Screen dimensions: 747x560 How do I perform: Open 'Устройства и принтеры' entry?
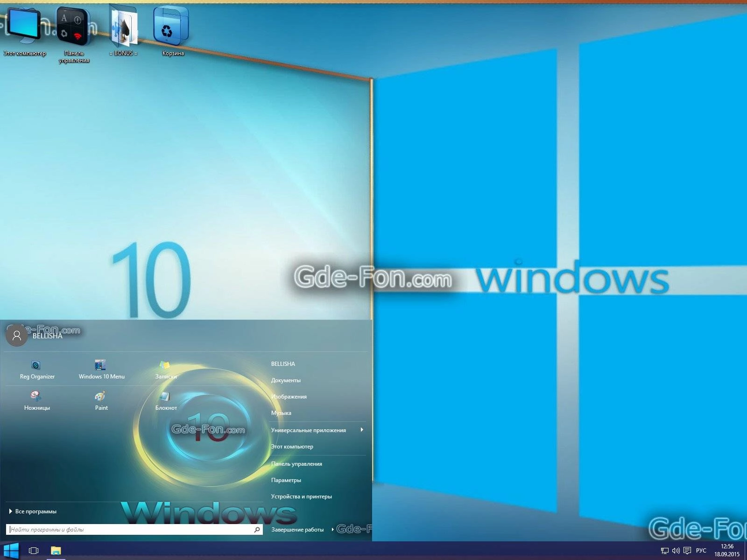pyautogui.click(x=302, y=497)
